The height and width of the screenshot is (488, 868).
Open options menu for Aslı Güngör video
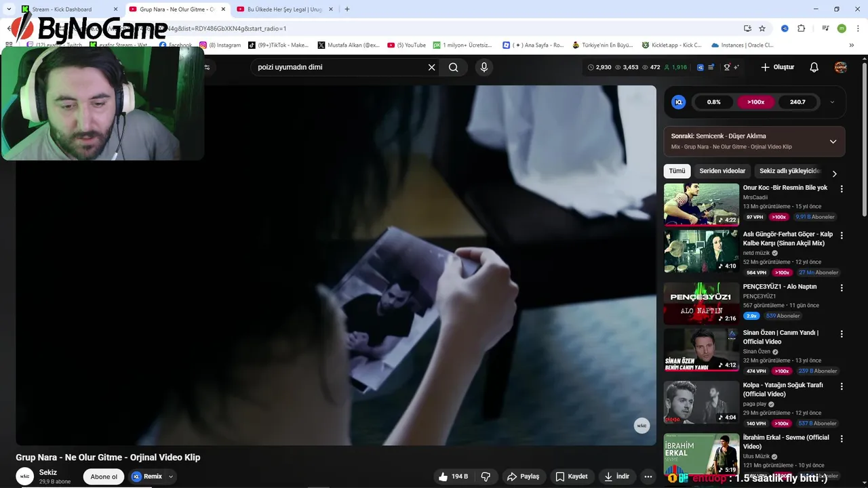point(842,235)
